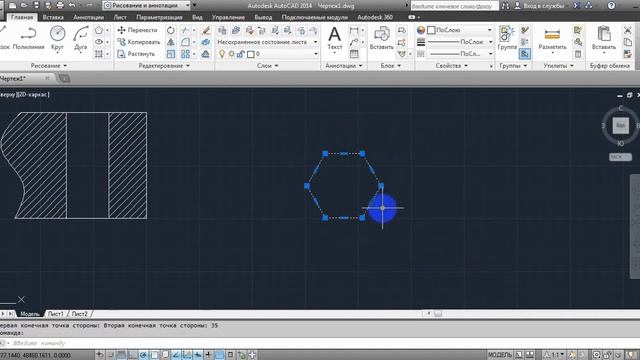Click the Measure (Разметить) tool
This screenshot has width=640, height=360.
point(552,40)
